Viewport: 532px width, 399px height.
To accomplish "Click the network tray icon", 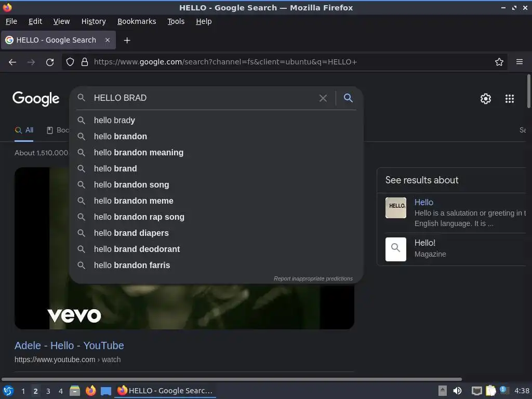I will point(477,391).
